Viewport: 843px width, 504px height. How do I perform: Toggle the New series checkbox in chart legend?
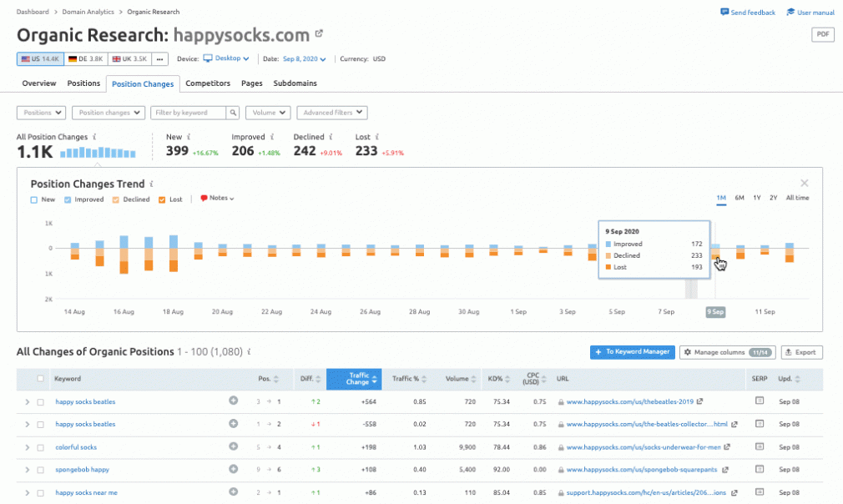pos(34,200)
